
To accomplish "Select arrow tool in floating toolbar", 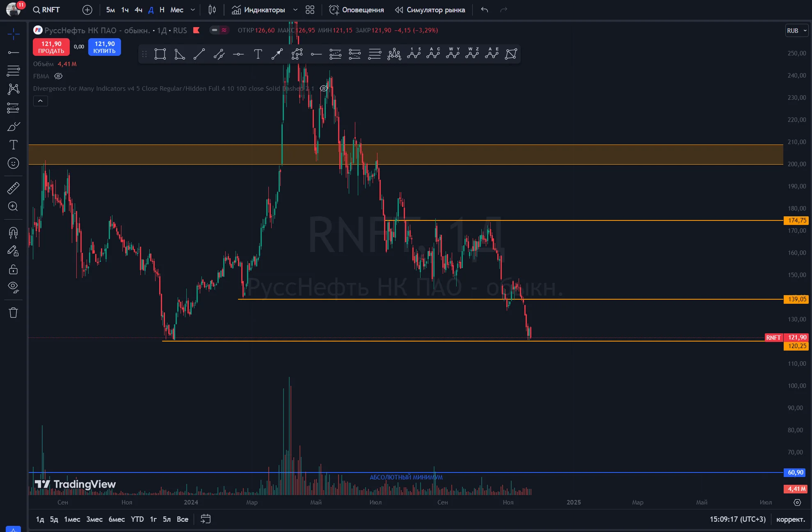I will pos(277,54).
